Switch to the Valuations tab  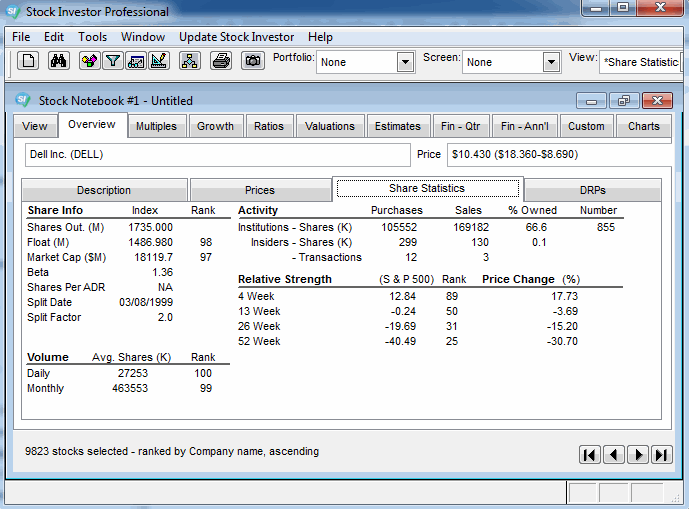[330, 126]
